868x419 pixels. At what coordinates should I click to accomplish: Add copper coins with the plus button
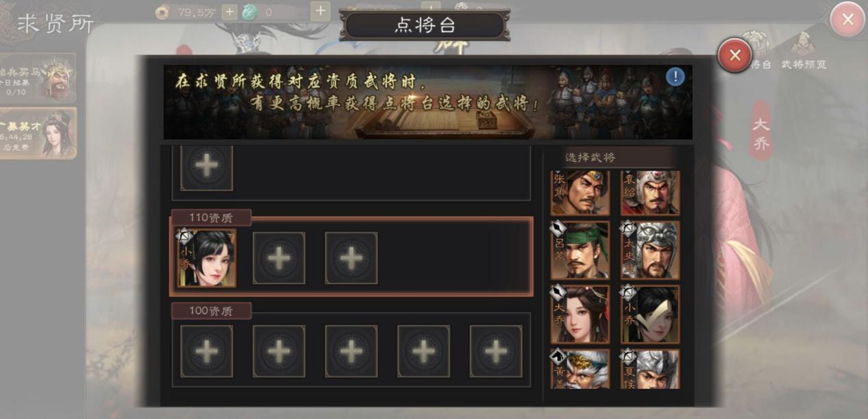click(230, 12)
